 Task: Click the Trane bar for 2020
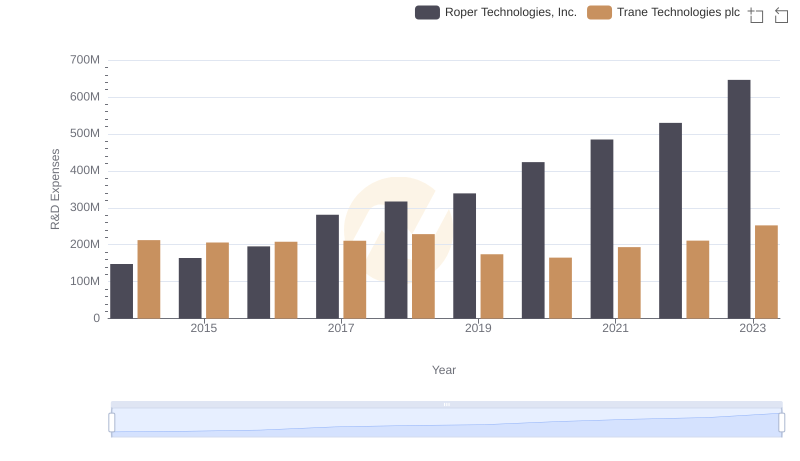tap(560, 288)
